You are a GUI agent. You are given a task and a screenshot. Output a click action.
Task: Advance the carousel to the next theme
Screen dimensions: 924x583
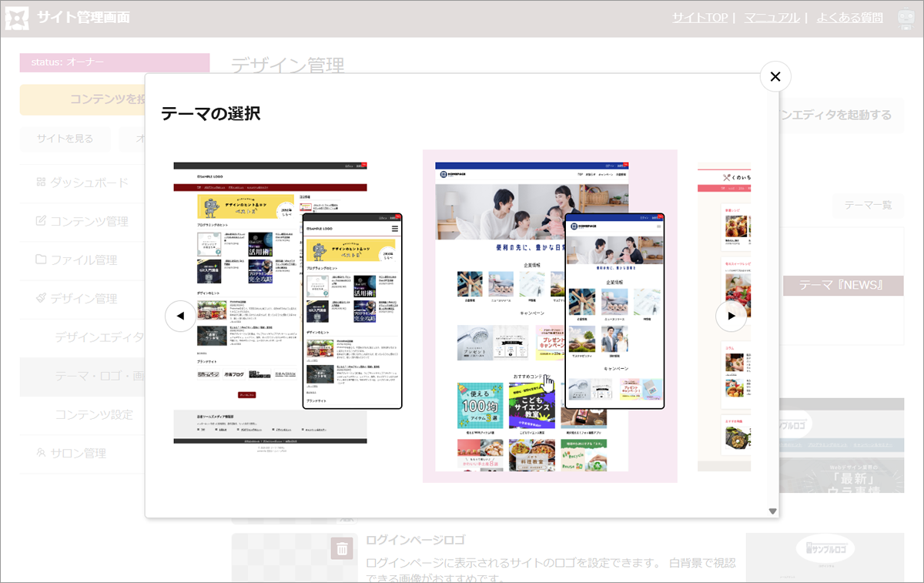click(731, 316)
